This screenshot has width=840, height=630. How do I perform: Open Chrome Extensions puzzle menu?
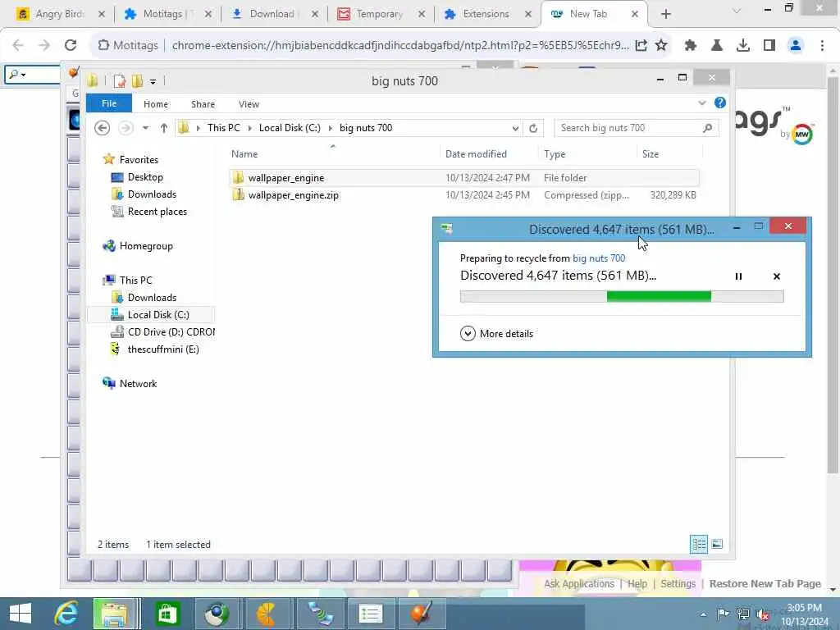691,46
